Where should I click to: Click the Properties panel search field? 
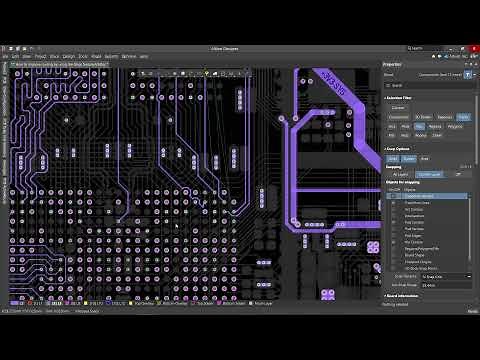pos(429,86)
